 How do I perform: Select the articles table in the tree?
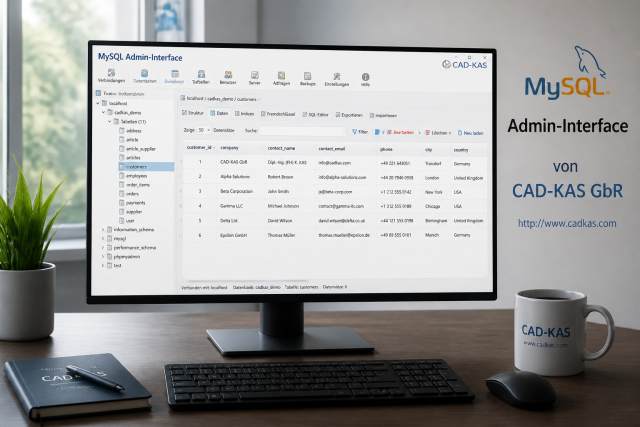(129, 158)
